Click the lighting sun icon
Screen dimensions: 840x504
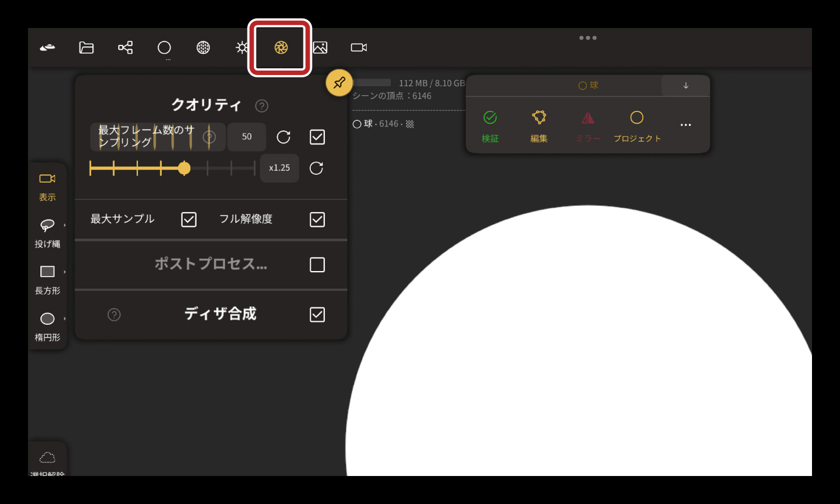(242, 48)
